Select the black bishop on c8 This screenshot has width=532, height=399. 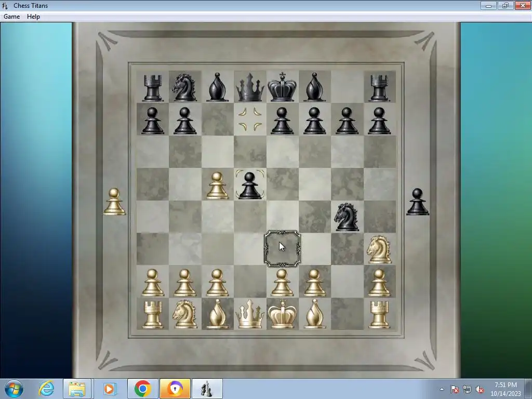click(217, 87)
